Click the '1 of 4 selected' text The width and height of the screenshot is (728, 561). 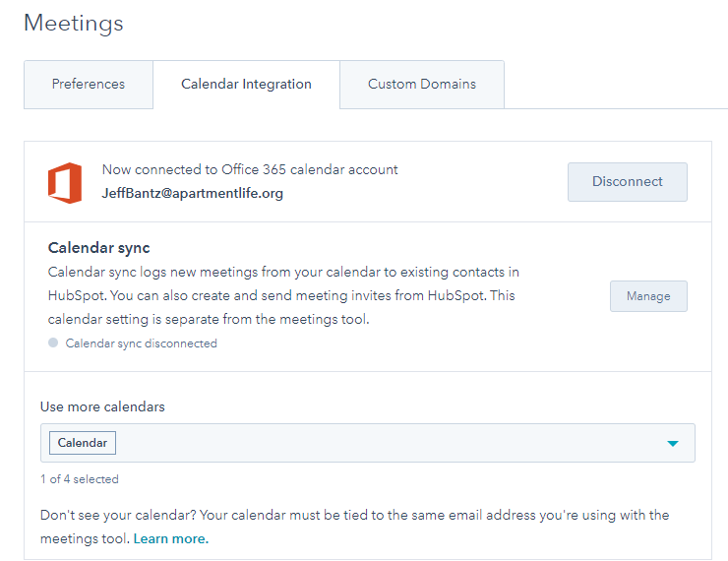(x=80, y=479)
